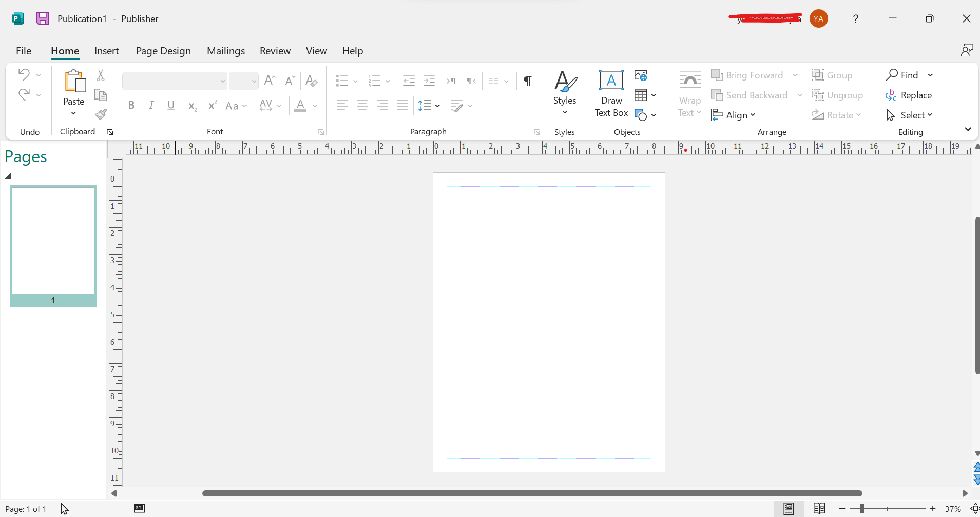Expand the bullets list dropdown
This screenshot has width=980, height=517.
coord(355,81)
